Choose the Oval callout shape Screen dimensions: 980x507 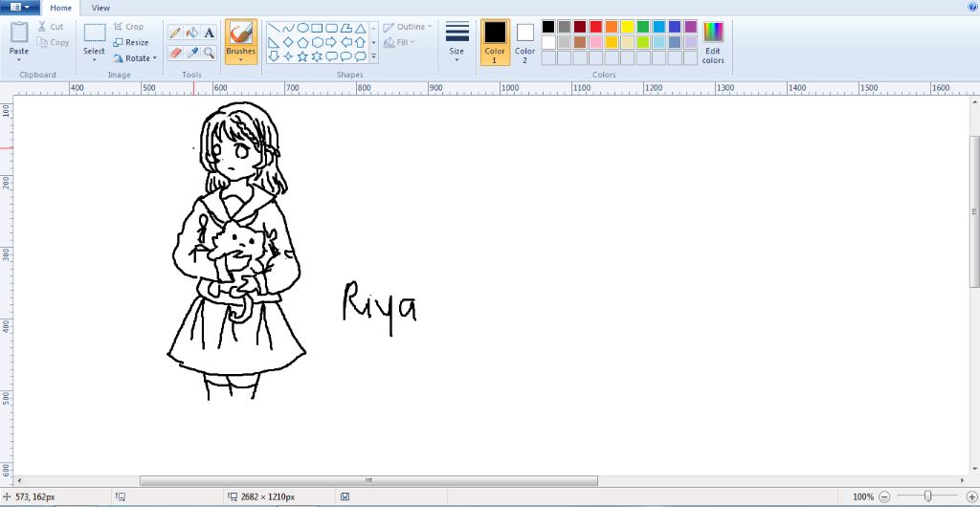tap(345, 56)
